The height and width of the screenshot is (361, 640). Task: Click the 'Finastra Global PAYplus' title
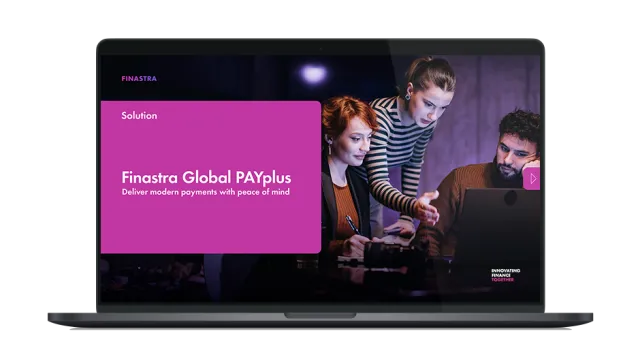[x=207, y=178]
